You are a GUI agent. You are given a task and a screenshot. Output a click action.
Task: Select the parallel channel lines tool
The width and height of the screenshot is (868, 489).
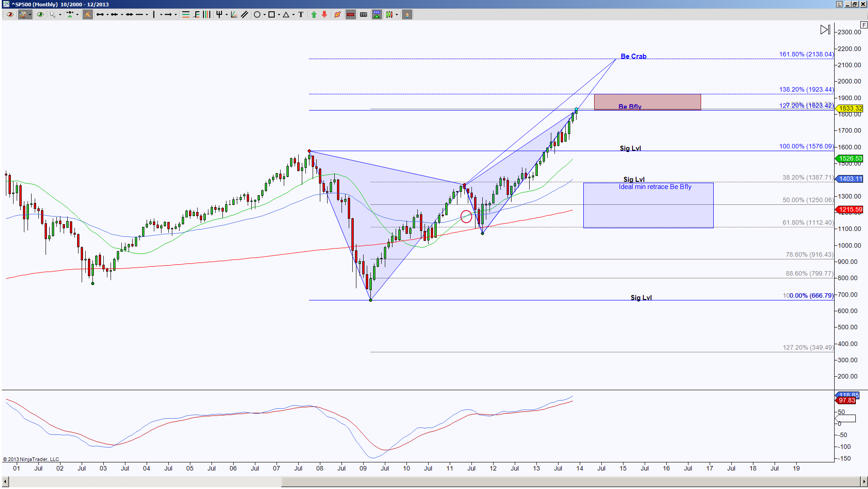point(245,14)
